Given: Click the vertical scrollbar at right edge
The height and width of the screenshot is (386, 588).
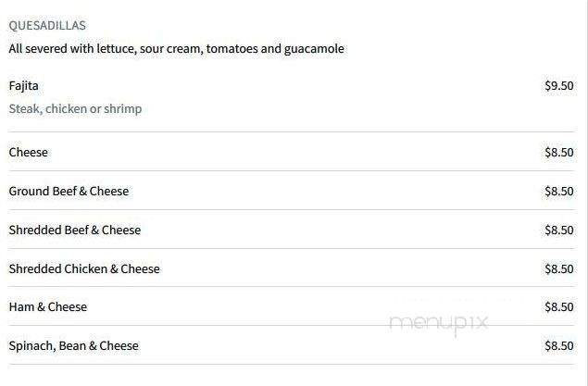Looking at the screenshot, I should tap(586, 193).
